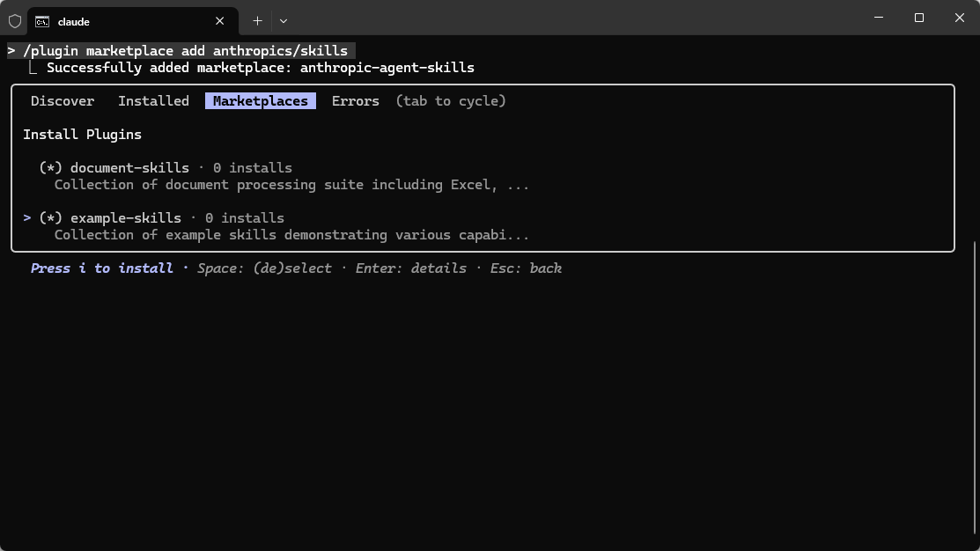Toggle the example-skills selection marker
Viewport: 980px width, 551px height.
click(51, 218)
